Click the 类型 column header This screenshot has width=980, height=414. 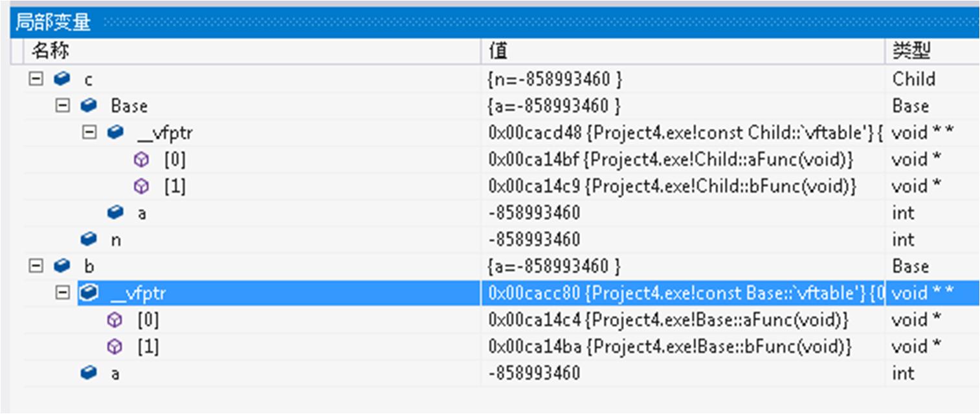tap(912, 51)
